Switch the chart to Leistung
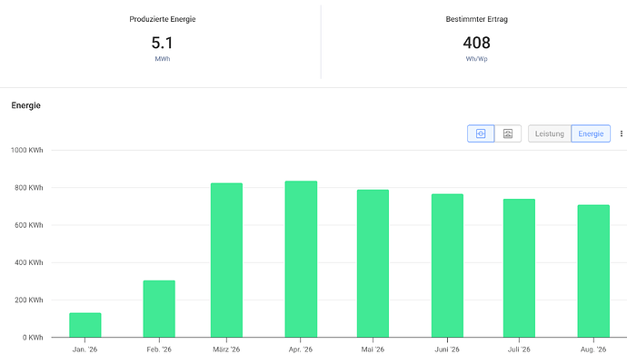The width and height of the screenshot is (627, 364). pyautogui.click(x=550, y=133)
